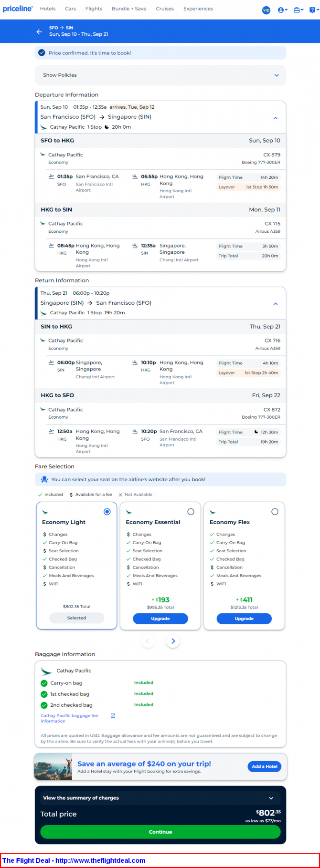320x868 pixels.
Task: Click Cathay Pacific logo in departure summary
Action: pyautogui.click(x=44, y=127)
